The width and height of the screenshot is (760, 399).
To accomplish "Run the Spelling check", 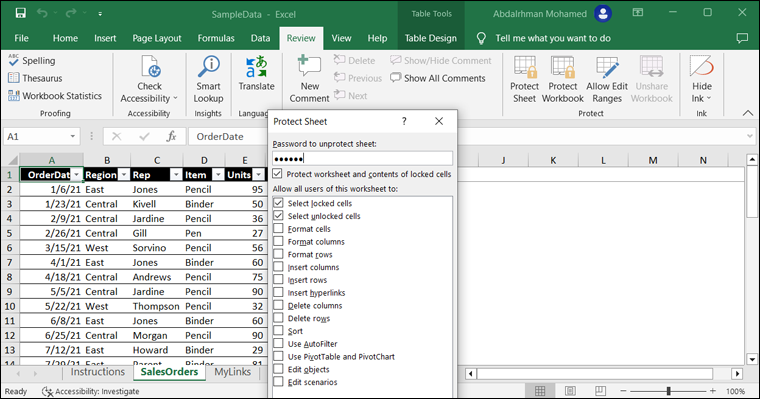I will (x=32, y=61).
